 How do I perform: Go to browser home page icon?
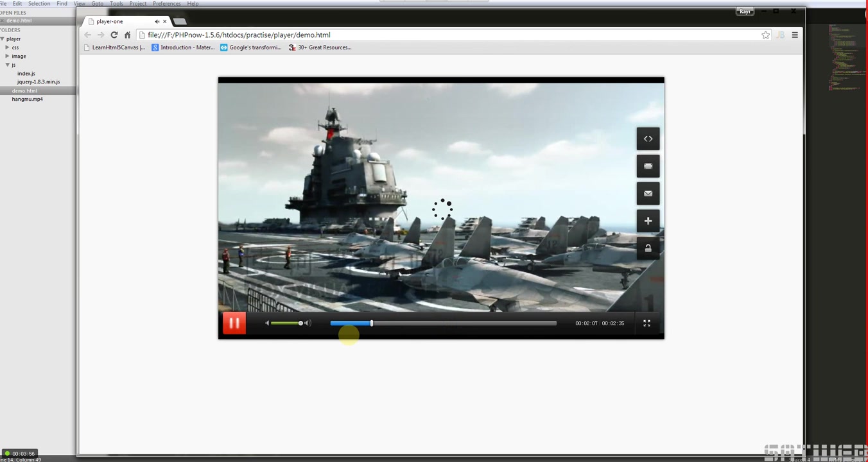click(x=127, y=35)
